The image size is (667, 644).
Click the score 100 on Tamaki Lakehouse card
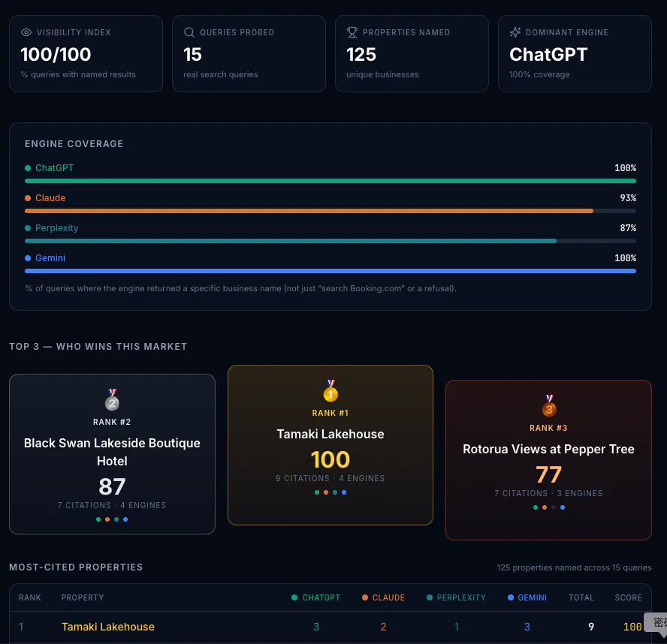330,459
